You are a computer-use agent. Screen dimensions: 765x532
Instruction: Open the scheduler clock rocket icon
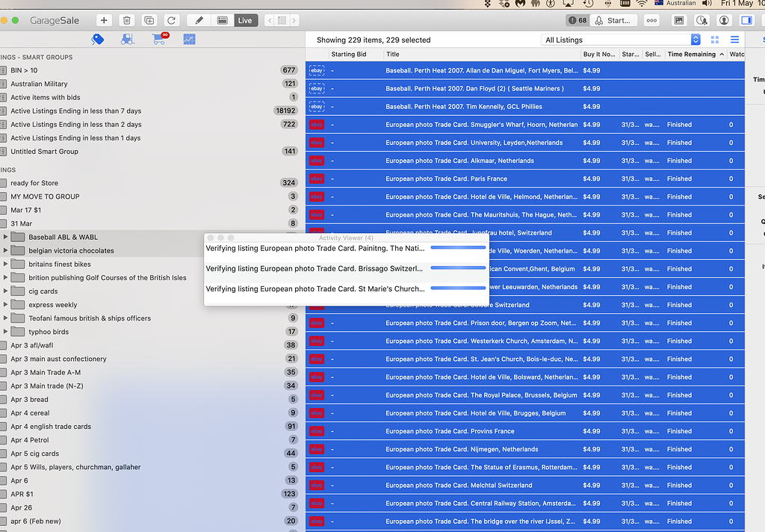click(701, 20)
